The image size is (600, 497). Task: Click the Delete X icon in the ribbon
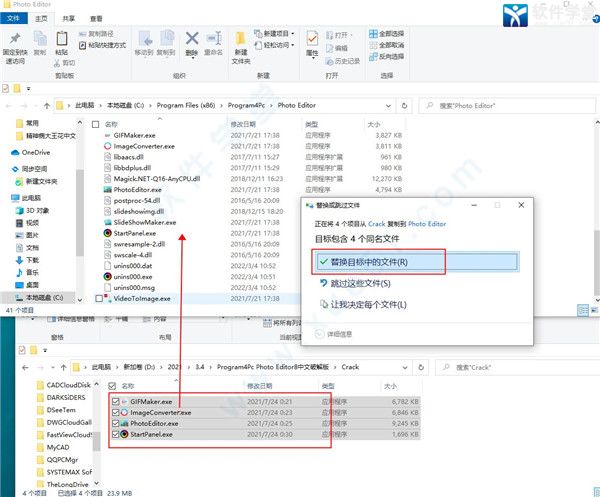[x=192, y=38]
